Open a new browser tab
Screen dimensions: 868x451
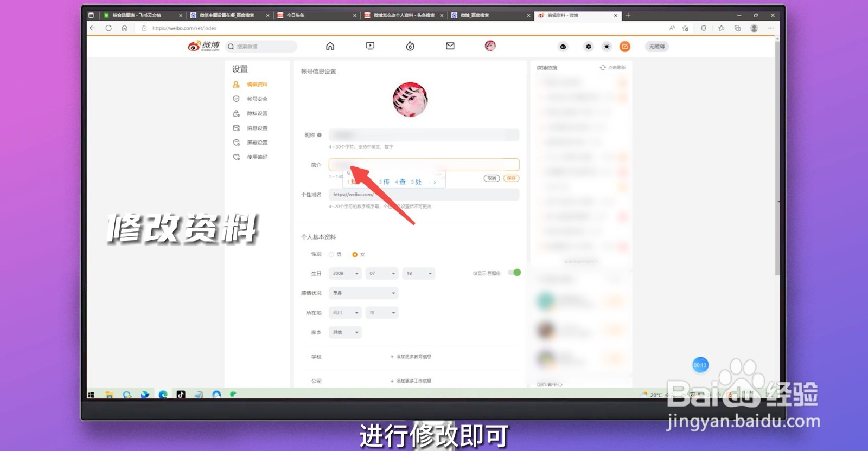click(628, 15)
